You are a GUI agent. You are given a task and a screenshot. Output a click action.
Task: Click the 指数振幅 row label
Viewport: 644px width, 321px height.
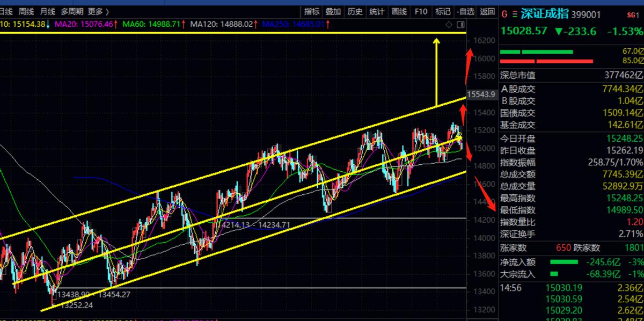coord(518,162)
